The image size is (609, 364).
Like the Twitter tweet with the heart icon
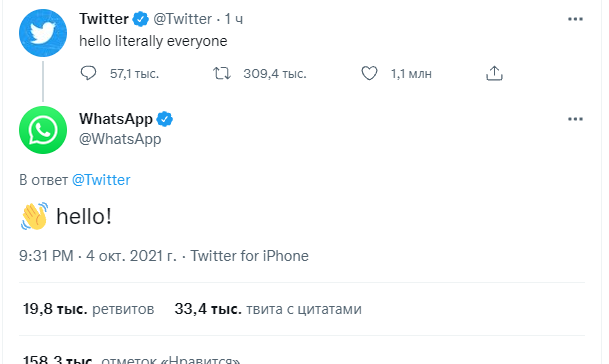point(369,73)
